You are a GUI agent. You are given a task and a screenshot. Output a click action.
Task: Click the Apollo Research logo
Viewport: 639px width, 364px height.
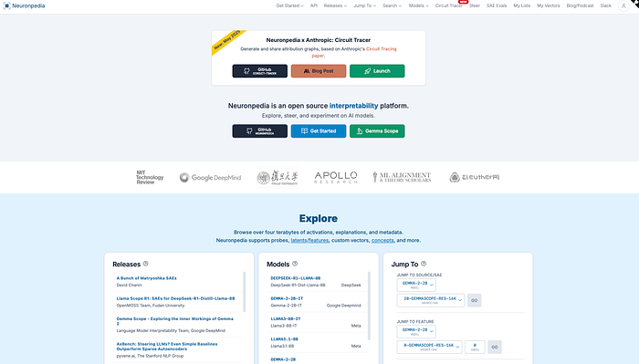pyautogui.click(x=335, y=177)
